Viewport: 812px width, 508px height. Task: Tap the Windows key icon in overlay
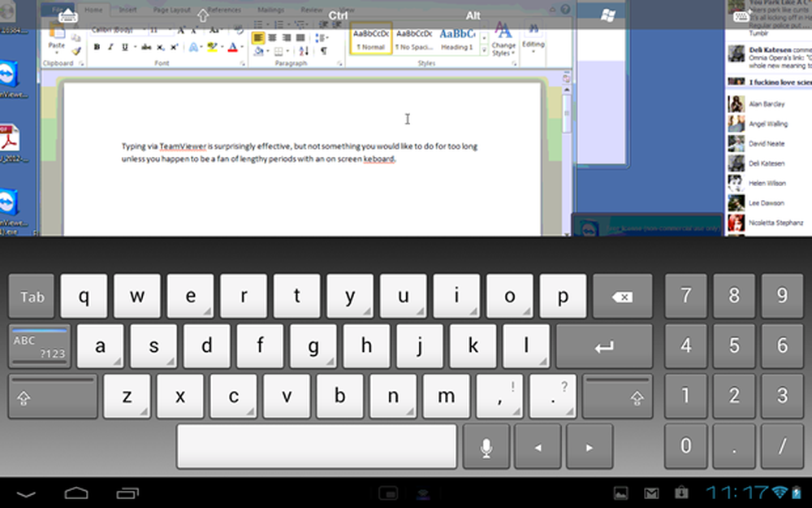click(x=608, y=15)
